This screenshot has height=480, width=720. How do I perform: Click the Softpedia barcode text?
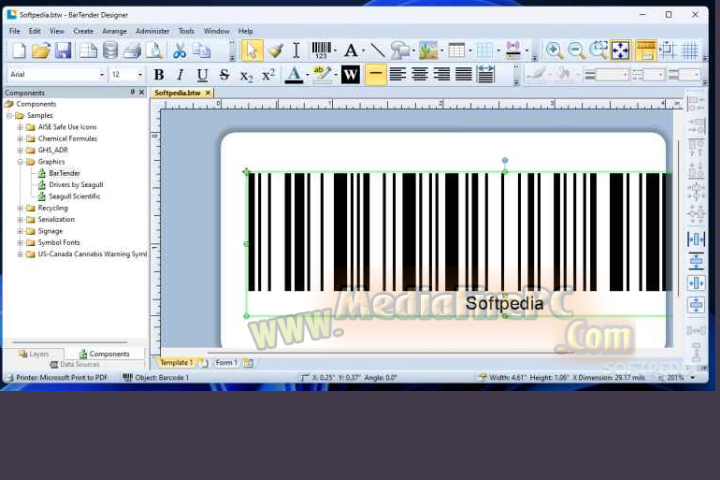[x=504, y=303]
